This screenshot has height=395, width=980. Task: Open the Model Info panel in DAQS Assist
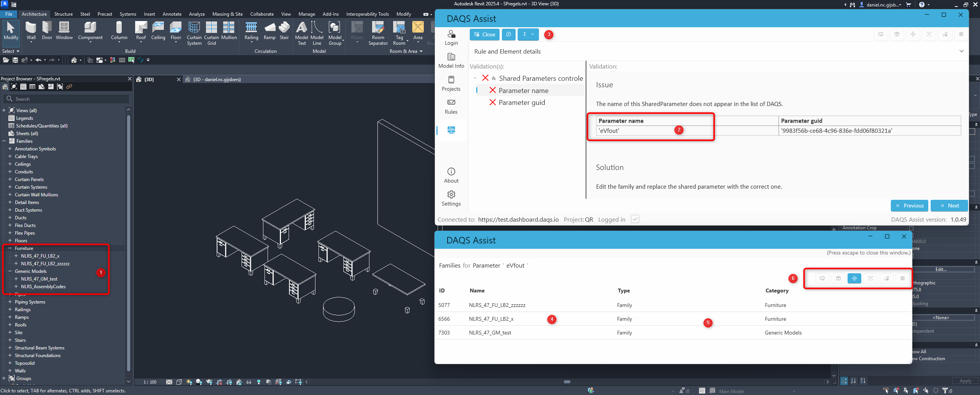(x=451, y=60)
